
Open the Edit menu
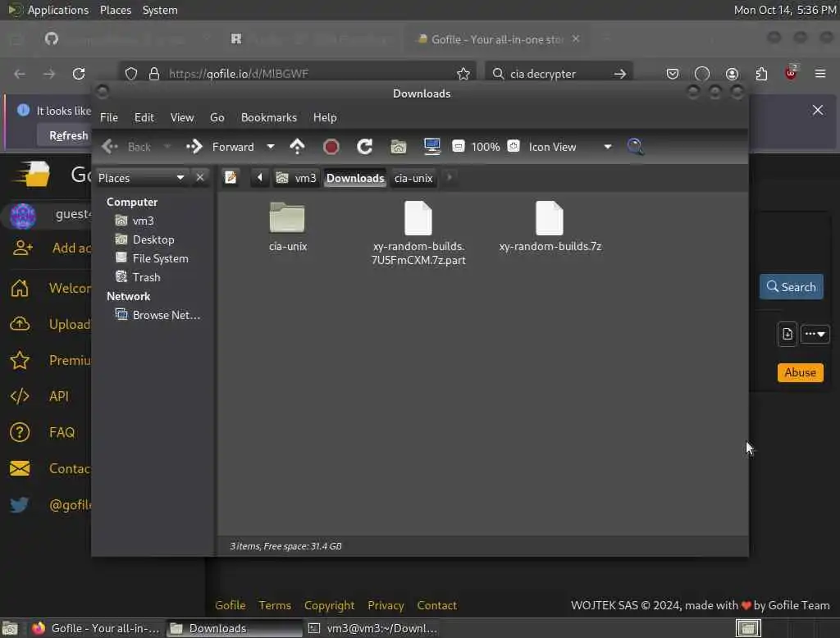pos(144,117)
